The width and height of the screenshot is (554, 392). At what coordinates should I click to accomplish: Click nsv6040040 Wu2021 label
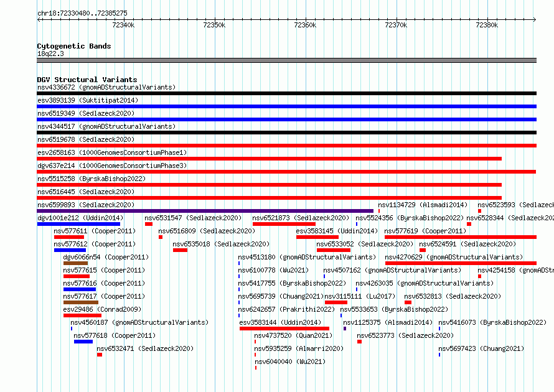point(290,362)
